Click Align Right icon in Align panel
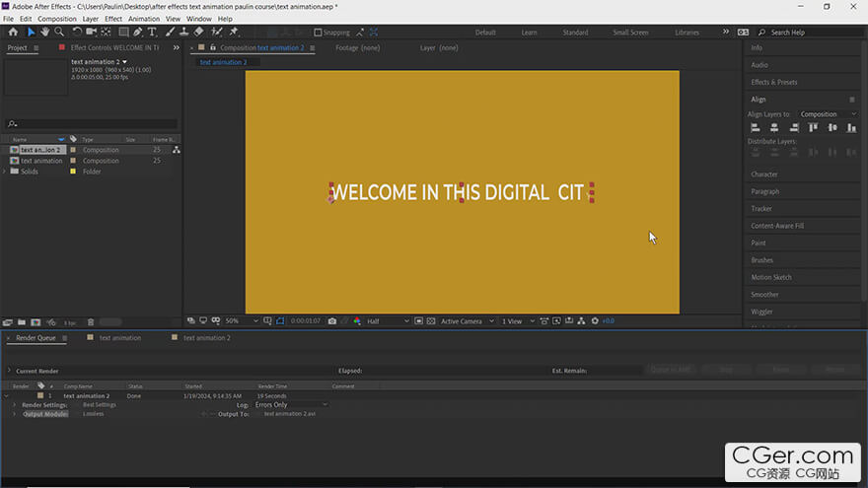The height and width of the screenshot is (488, 868). [x=794, y=128]
